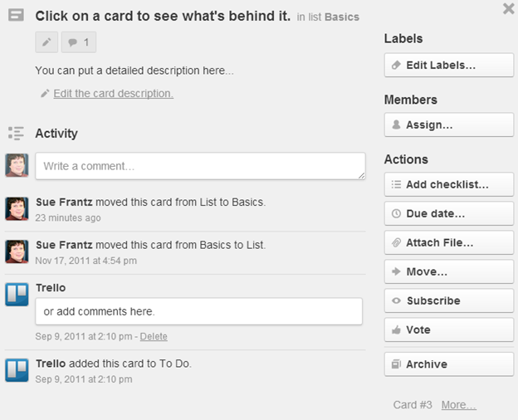Image resolution: width=518 pixels, height=420 pixels.
Task: Close the card dialog with the X
Action: 509,8
